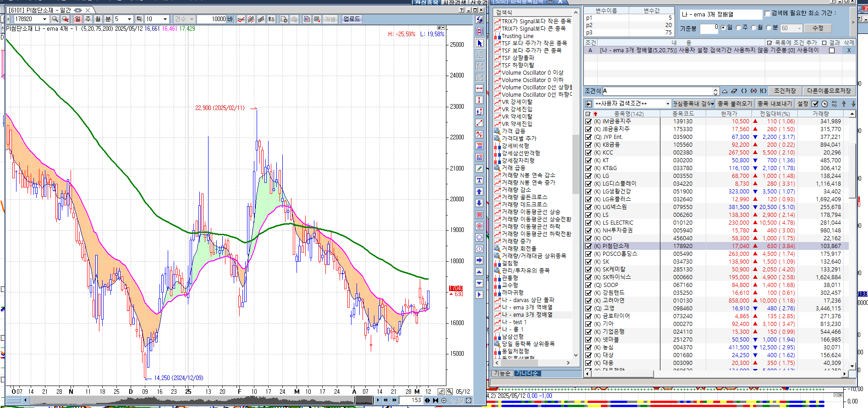Viewport: 868px width, 408px height.
Task: Click the 조건저장 button
Action: [x=785, y=91]
